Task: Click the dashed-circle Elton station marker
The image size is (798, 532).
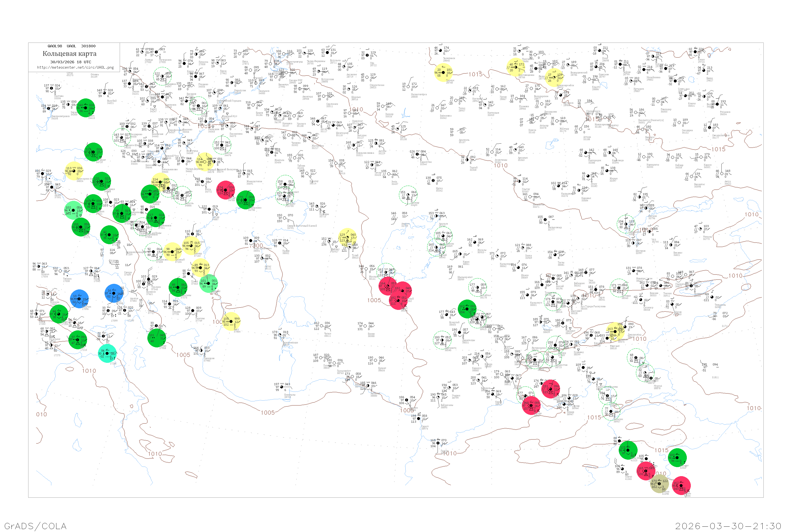Action: (222, 145)
